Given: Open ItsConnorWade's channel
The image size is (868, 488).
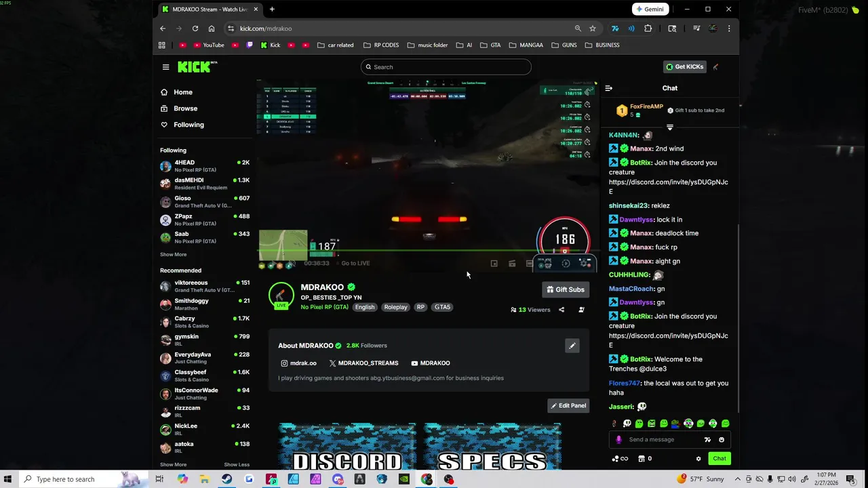Looking at the screenshot, I should 205,394.
